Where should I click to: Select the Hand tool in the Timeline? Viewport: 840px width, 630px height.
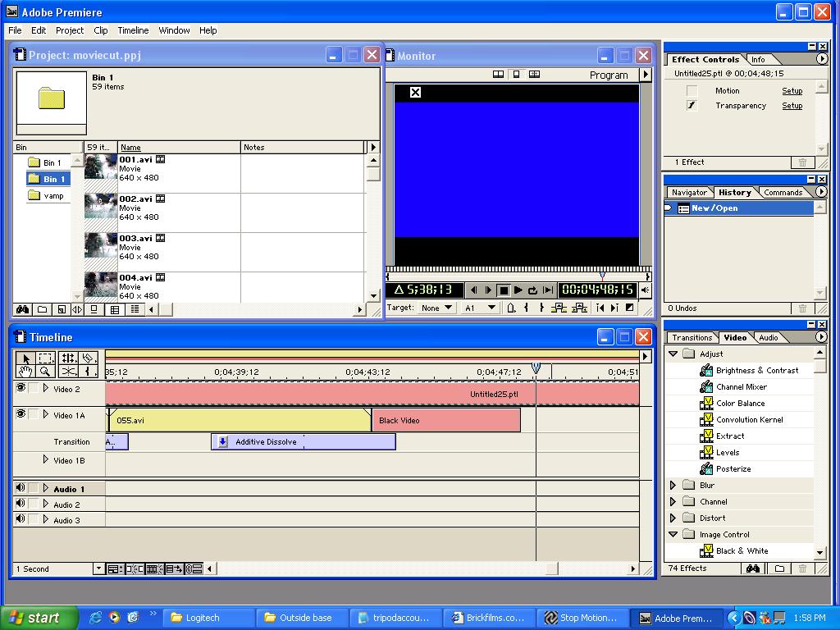pos(25,371)
